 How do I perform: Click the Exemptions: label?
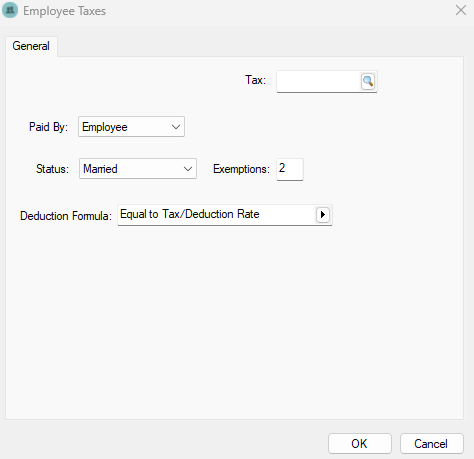241,169
